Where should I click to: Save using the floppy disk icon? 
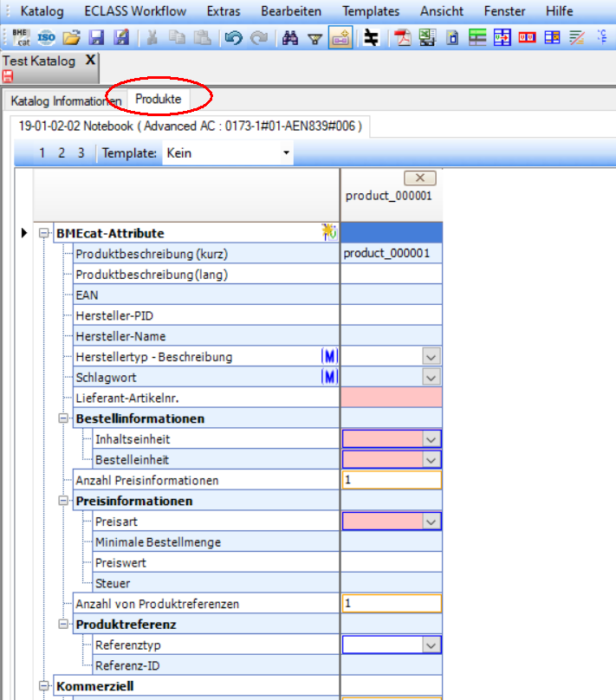click(x=96, y=37)
